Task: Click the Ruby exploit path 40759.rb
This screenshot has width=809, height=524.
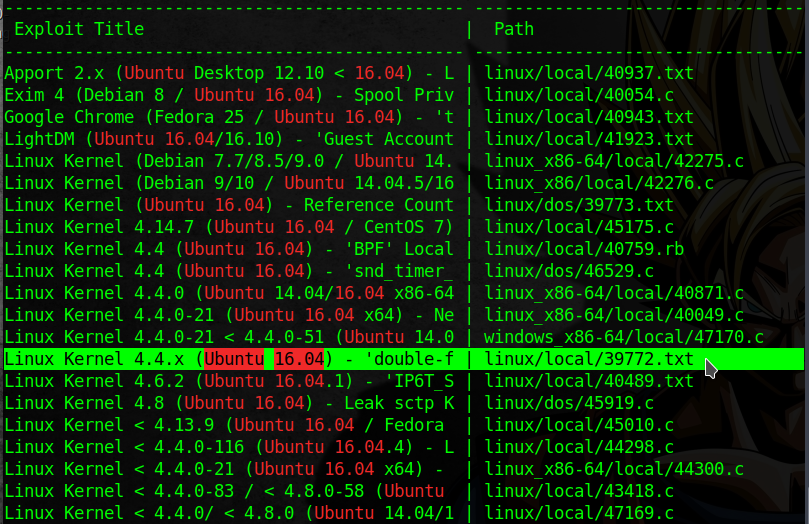Action: tap(582, 249)
